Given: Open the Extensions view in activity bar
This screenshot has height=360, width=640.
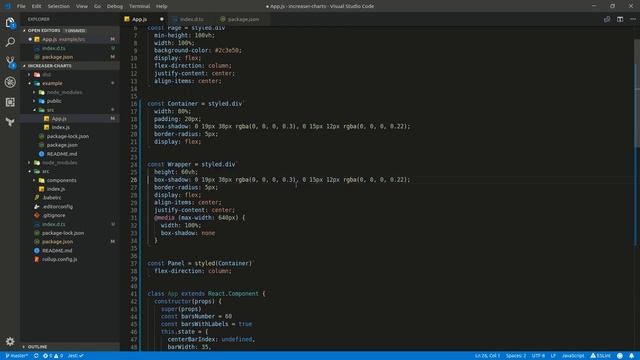Looking at the screenshot, I should (10, 102).
